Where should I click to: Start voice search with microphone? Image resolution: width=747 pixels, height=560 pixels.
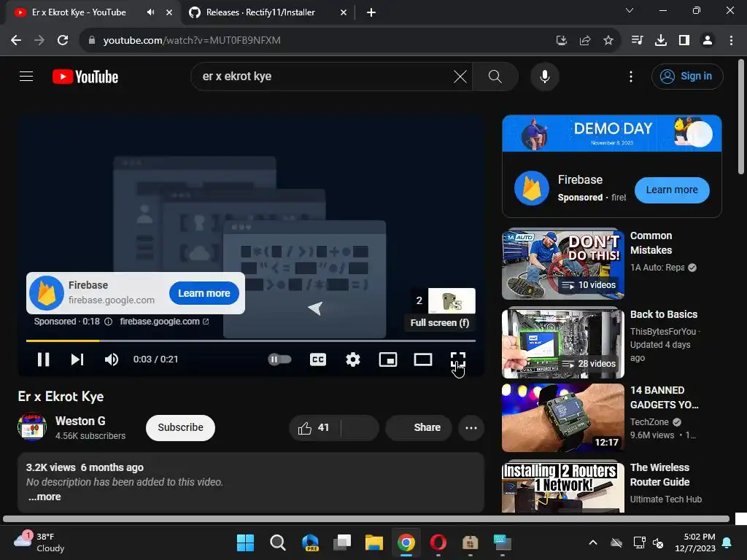coord(544,76)
